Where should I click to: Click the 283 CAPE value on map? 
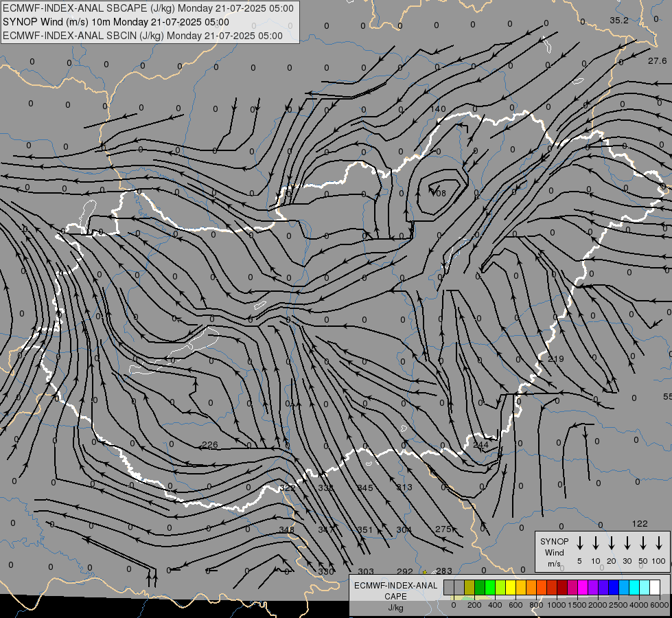(444, 571)
